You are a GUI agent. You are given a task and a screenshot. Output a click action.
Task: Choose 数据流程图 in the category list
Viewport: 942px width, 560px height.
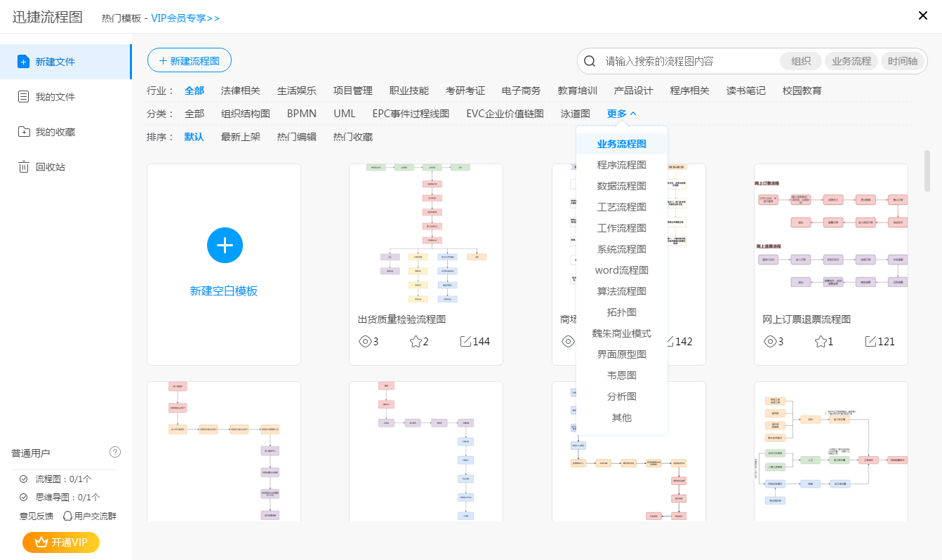pos(622,186)
